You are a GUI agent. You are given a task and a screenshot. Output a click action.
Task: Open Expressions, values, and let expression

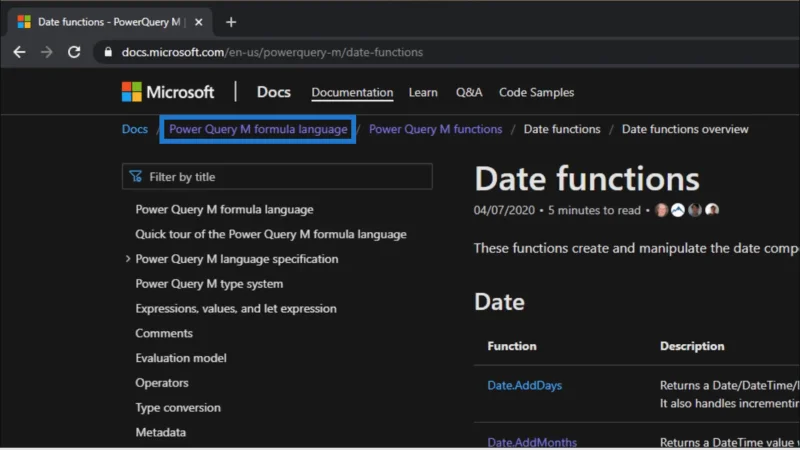click(235, 309)
